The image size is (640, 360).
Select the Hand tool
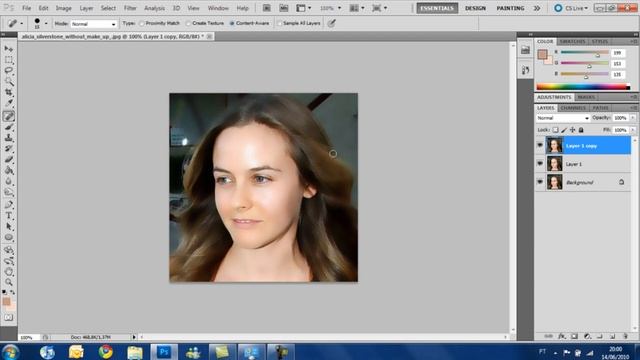coord(9,272)
